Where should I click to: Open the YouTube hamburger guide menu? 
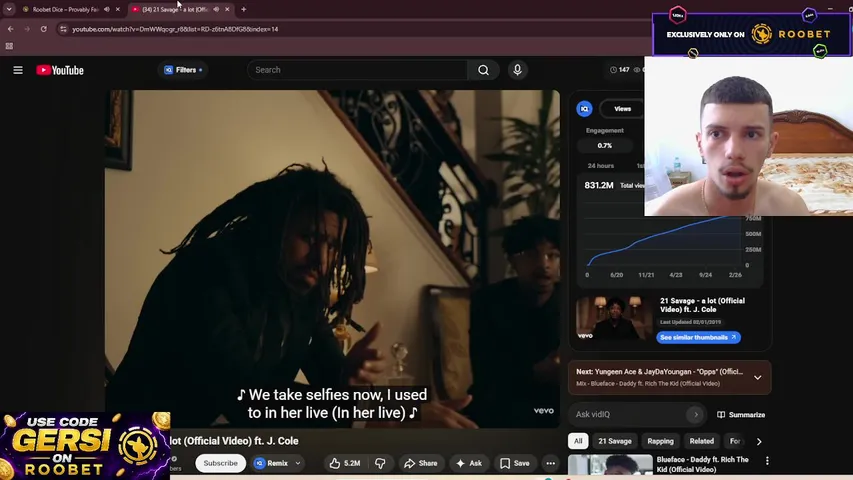18,70
